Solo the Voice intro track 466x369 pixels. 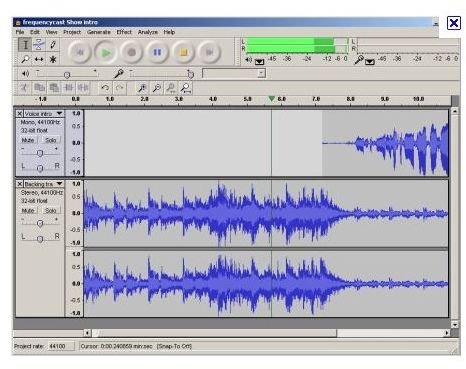[51, 140]
